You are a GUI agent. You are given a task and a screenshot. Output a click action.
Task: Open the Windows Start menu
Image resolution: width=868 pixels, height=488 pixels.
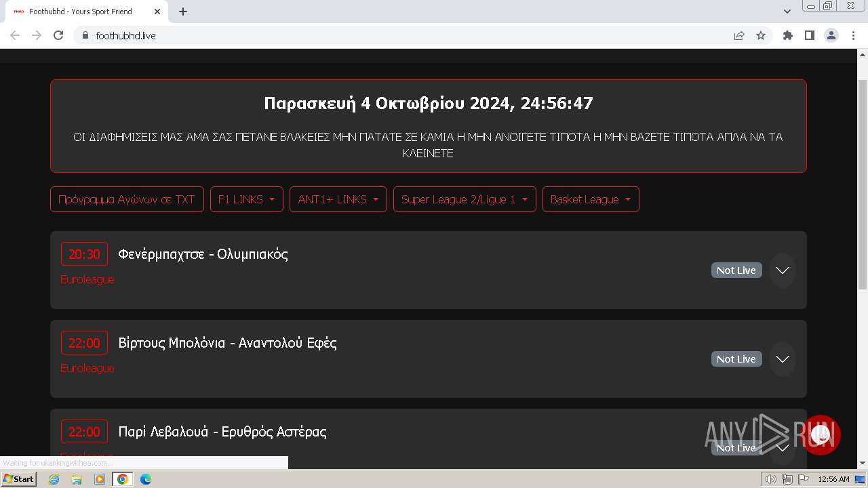(19, 479)
